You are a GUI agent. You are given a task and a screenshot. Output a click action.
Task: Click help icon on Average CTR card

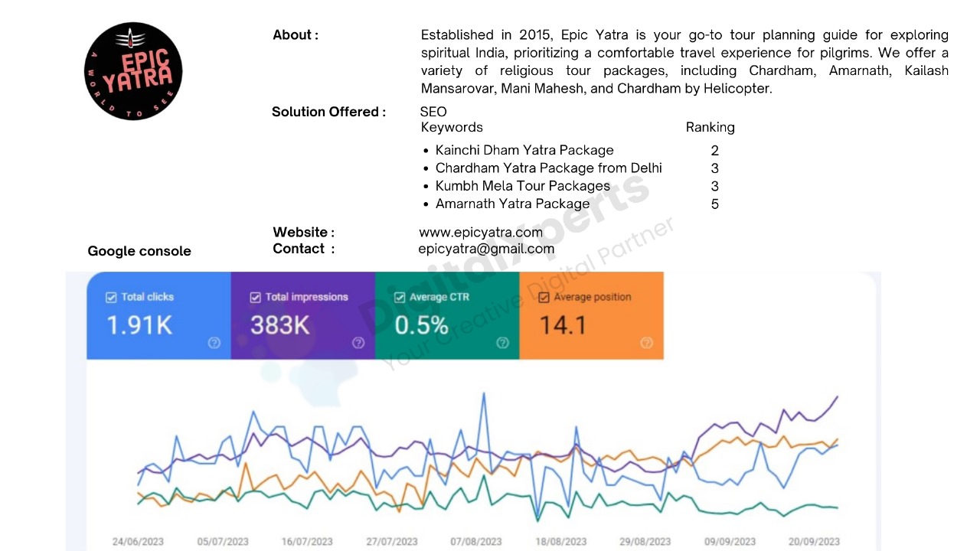point(502,343)
